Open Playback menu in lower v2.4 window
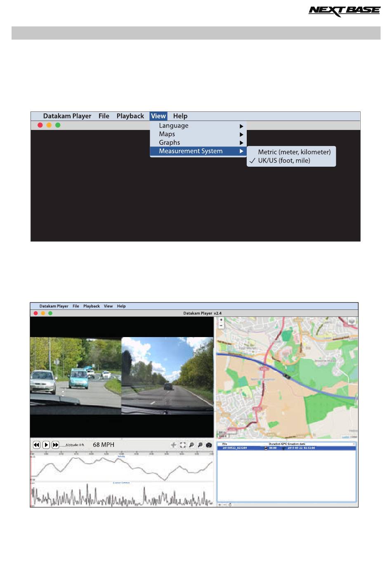The height and width of the screenshot is (571, 392). (x=92, y=306)
